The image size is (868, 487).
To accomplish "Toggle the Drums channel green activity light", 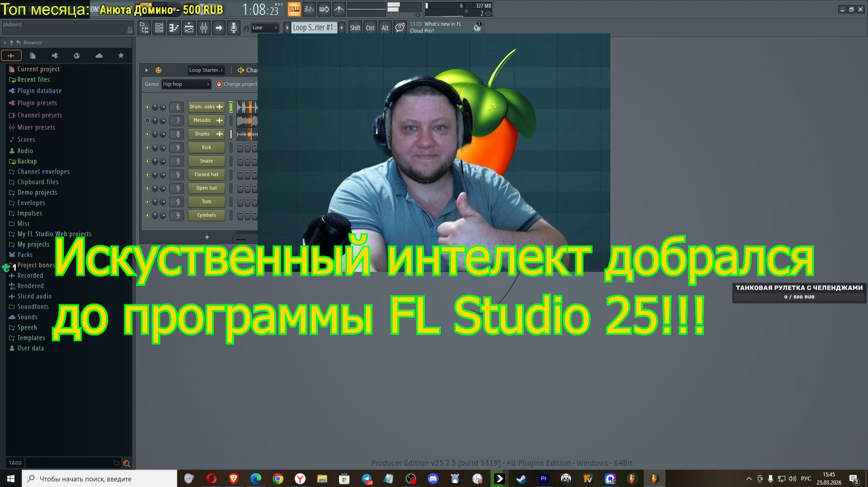I will [147, 134].
